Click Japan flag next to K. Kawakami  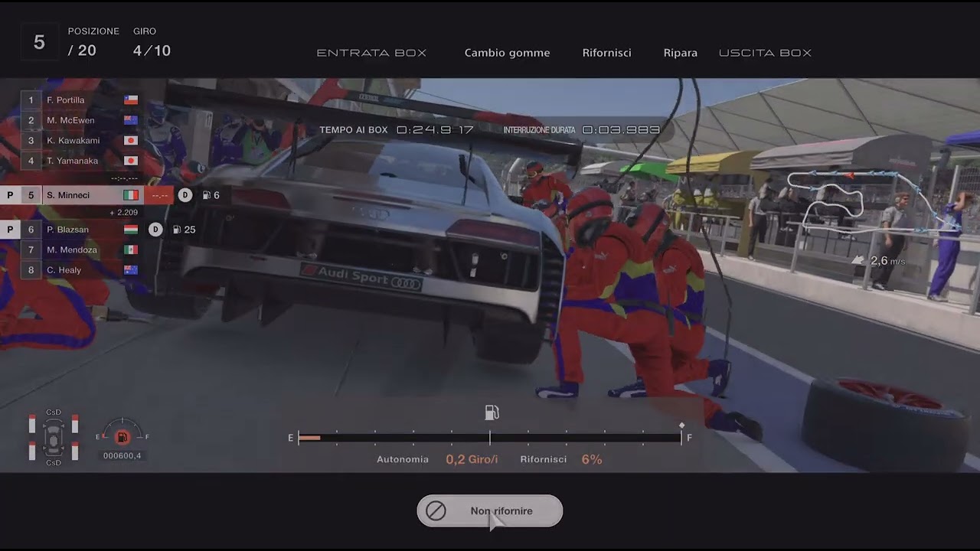pos(131,141)
